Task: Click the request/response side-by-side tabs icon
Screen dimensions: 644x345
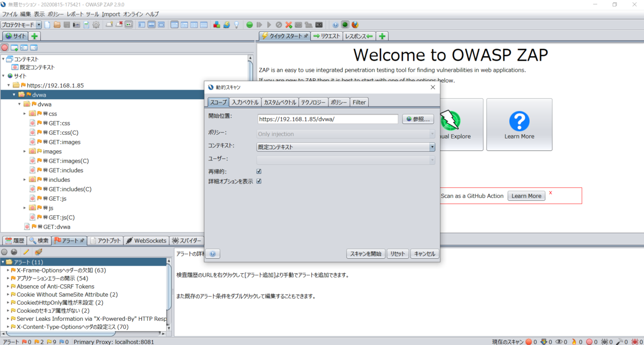Action: pos(194,25)
